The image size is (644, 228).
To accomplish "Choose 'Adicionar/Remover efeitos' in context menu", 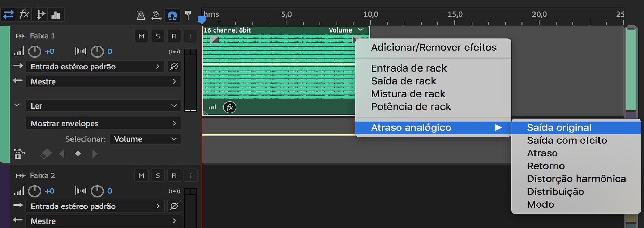I will point(433,47).
